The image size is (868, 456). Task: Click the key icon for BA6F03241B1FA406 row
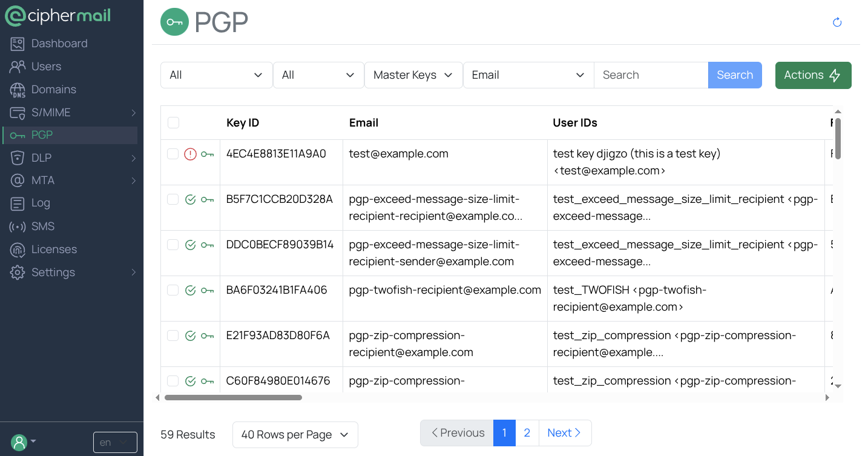coord(208,291)
